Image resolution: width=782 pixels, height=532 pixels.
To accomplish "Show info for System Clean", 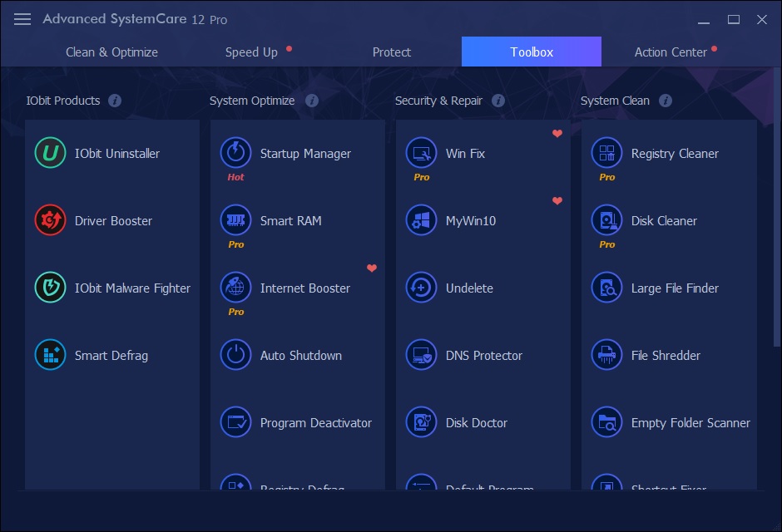I will (x=666, y=101).
